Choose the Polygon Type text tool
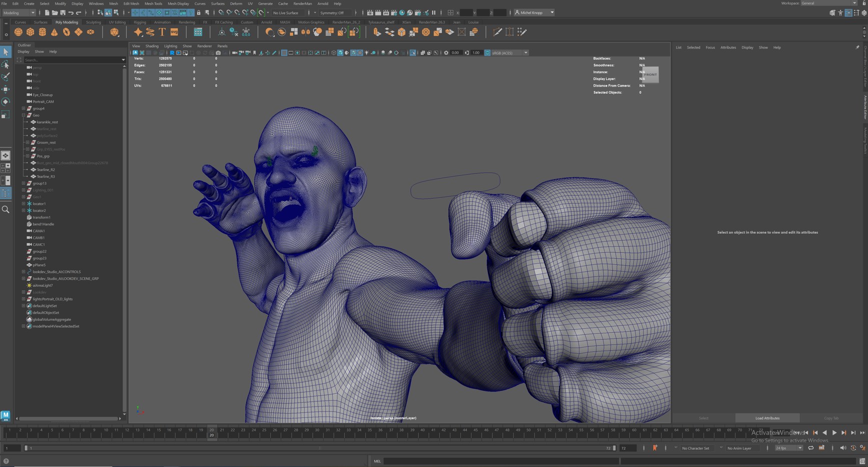Image resolution: width=868 pixels, height=467 pixels. point(162,32)
